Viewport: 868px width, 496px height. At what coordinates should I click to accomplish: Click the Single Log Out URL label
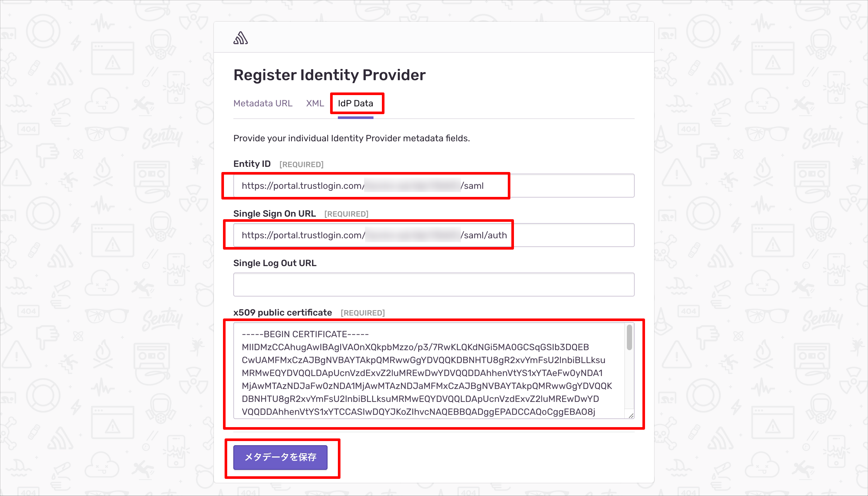click(x=275, y=263)
